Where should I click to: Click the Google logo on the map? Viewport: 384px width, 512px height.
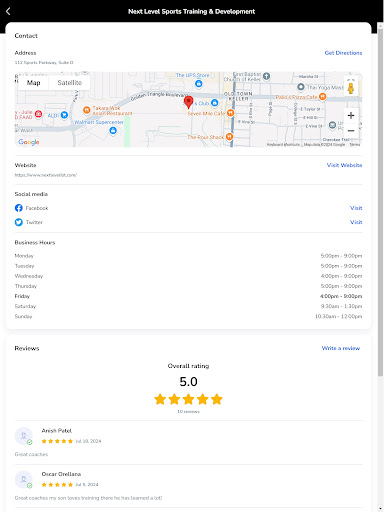(x=29, y=142)
